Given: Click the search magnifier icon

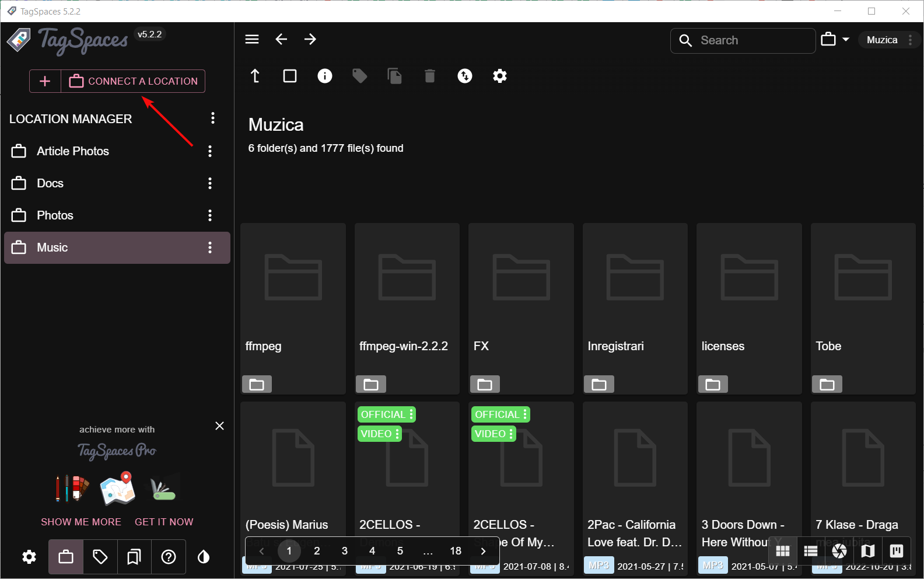Looking at the screenshot, I should click(686, 40).
